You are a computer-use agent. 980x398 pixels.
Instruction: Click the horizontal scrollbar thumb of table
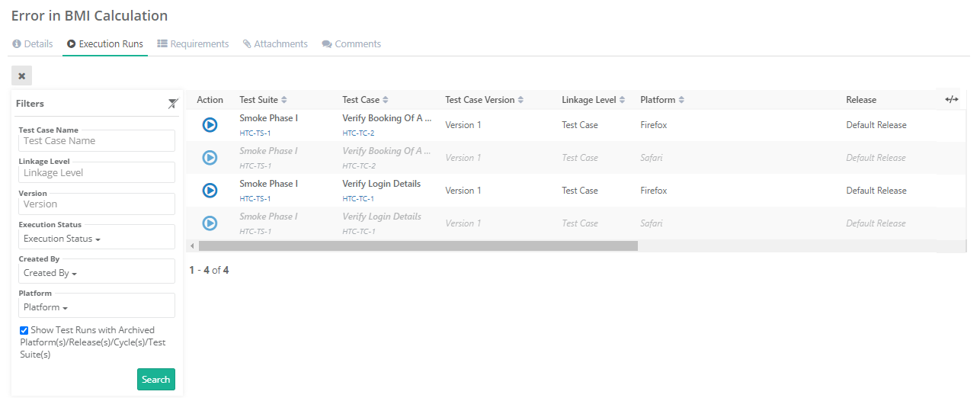tap(418, 246)
